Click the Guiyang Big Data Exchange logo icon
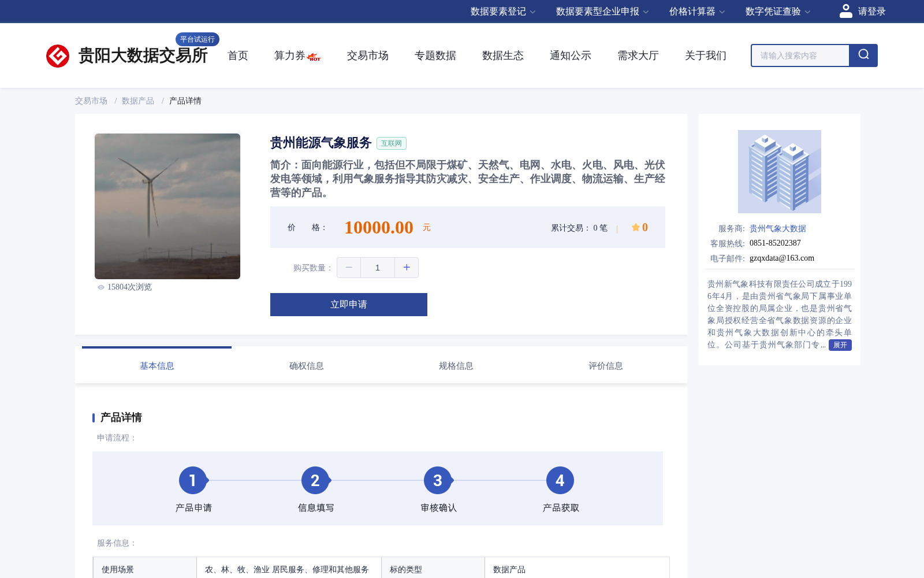 (x=58, y=56)
